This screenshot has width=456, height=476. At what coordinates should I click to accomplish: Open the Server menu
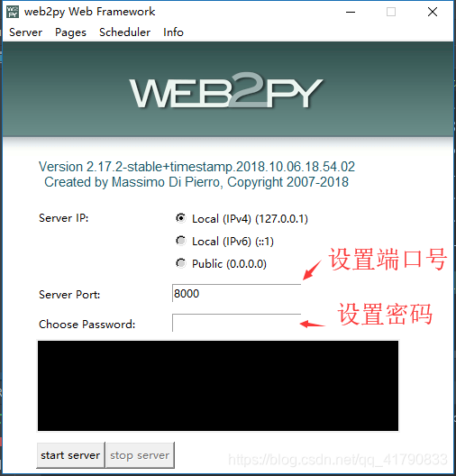[25, 32]
